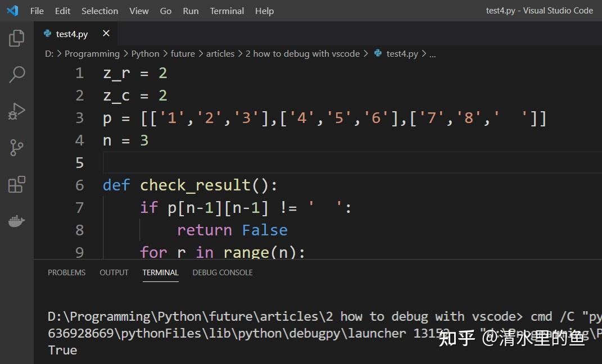Click line number 6 in the gutter

click(x=79, y=185)
